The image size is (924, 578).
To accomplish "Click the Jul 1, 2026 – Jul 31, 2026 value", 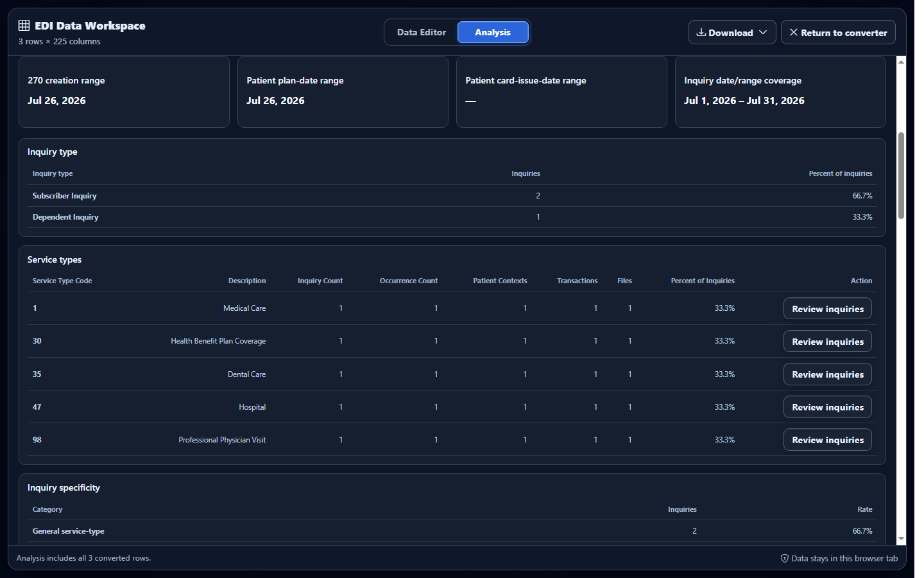I will pyautogui.click(x=744, y=100).
